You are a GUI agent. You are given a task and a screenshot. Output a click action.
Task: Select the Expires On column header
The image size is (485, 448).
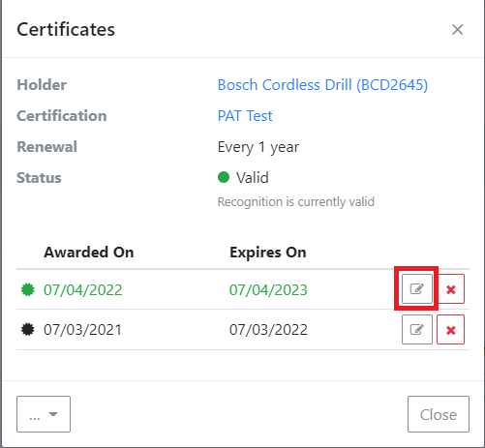pos(268,252)
